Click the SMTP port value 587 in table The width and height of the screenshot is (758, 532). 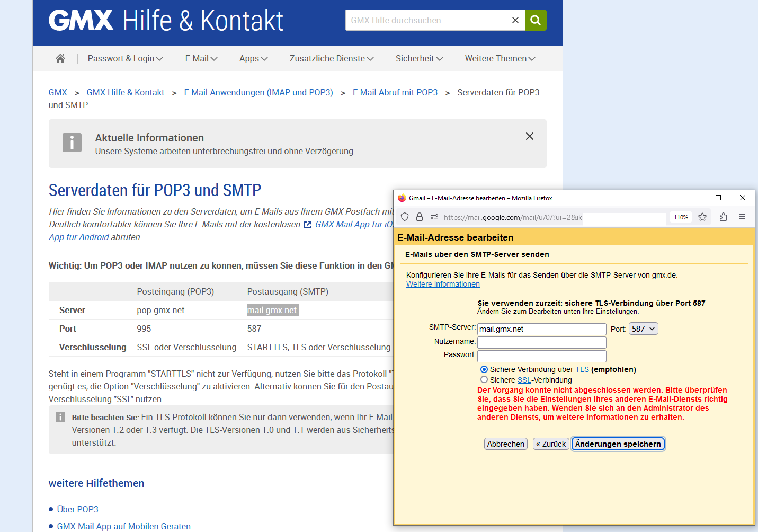254,329
